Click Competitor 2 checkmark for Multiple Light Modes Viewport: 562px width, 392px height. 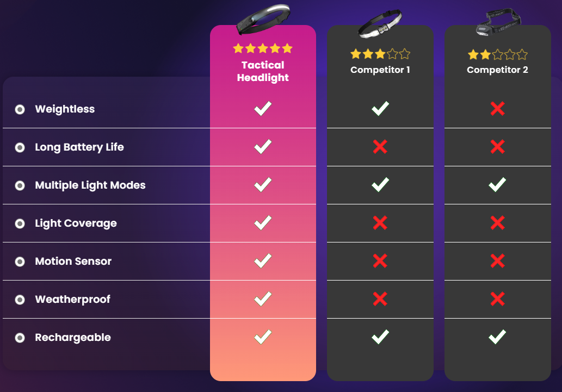497,185
